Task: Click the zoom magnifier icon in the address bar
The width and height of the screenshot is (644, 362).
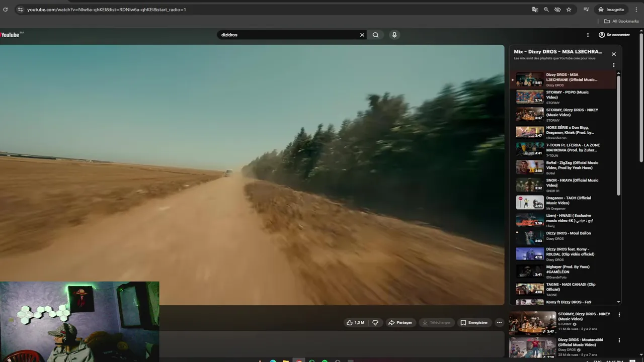Action: click(546, 10)
